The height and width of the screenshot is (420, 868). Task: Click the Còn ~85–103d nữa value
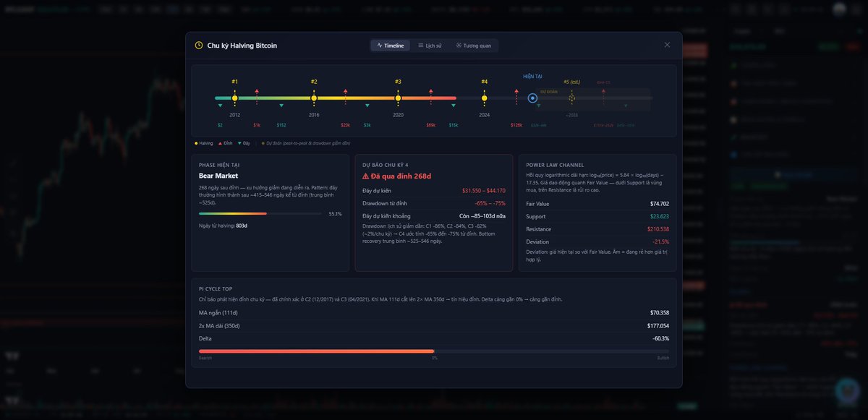point(482,216)
